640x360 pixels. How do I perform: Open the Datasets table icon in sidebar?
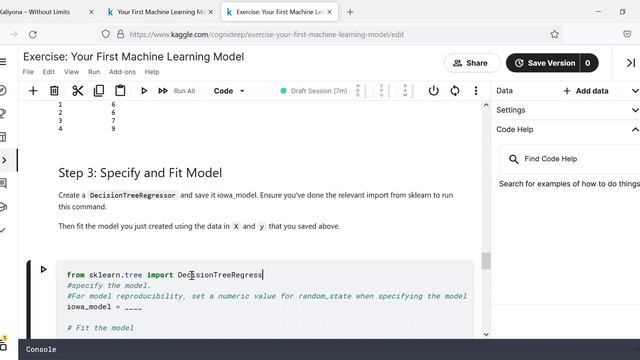click(3, 137)
